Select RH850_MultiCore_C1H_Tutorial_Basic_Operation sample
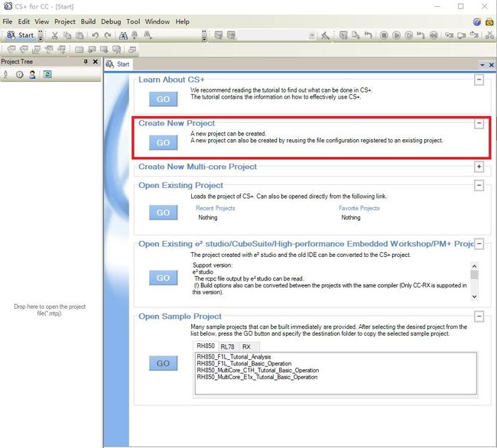Image resolution: width=497 pixels, height=448 pixels. [258, 370]
